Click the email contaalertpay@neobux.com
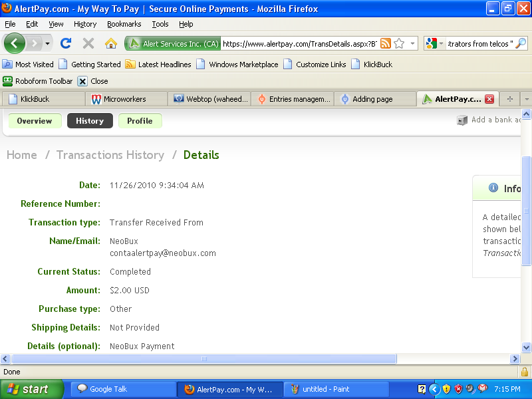 (163, 253)
